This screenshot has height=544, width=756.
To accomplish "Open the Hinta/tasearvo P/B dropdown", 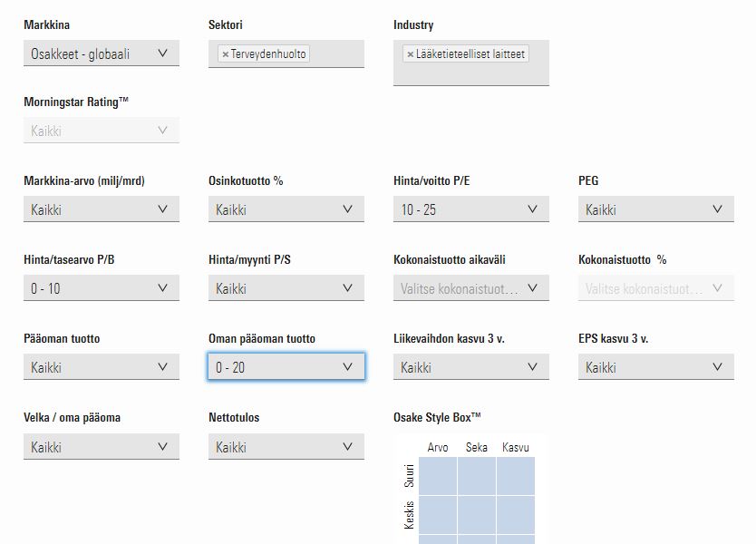I will pyautogui.click(x=102, y=288).
